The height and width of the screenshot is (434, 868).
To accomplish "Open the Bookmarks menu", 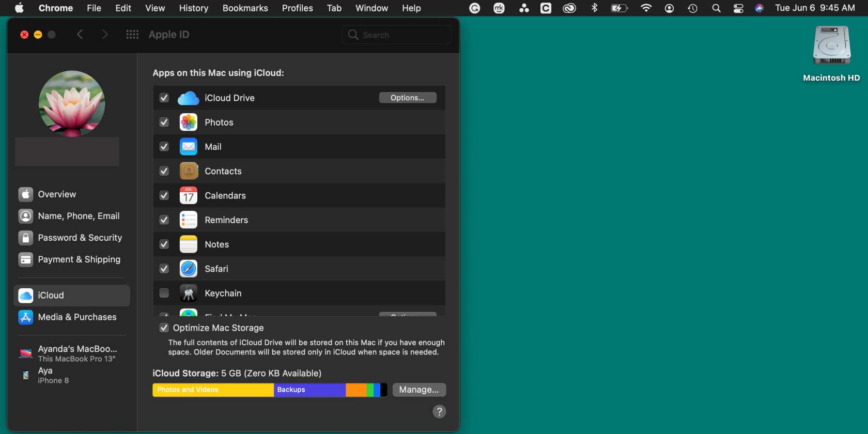I will click(x=245, y=8).
